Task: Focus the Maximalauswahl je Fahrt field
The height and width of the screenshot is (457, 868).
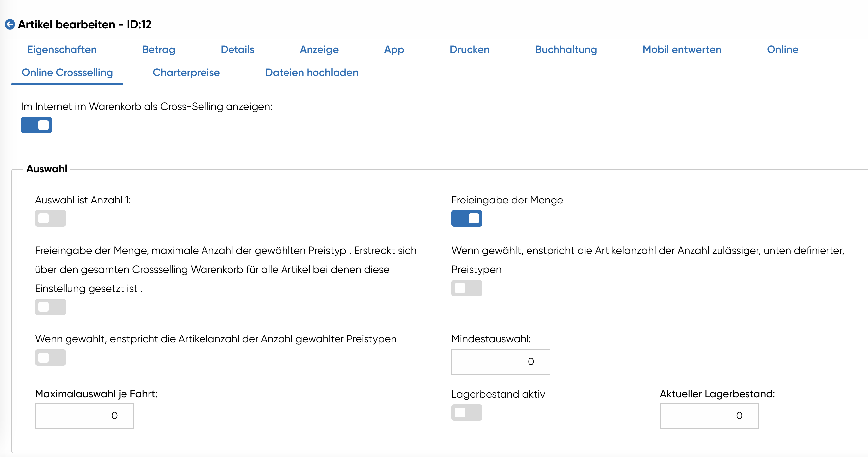Action: [84, 416]
